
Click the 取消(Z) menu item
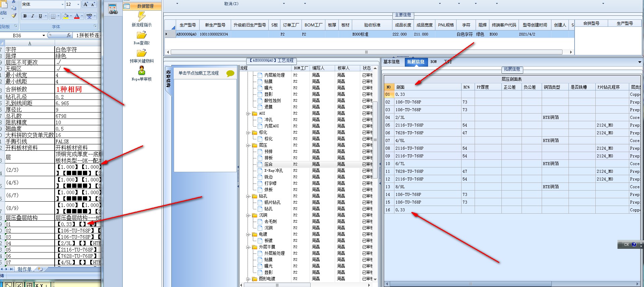pyautogui.click(x=231, y=4)
